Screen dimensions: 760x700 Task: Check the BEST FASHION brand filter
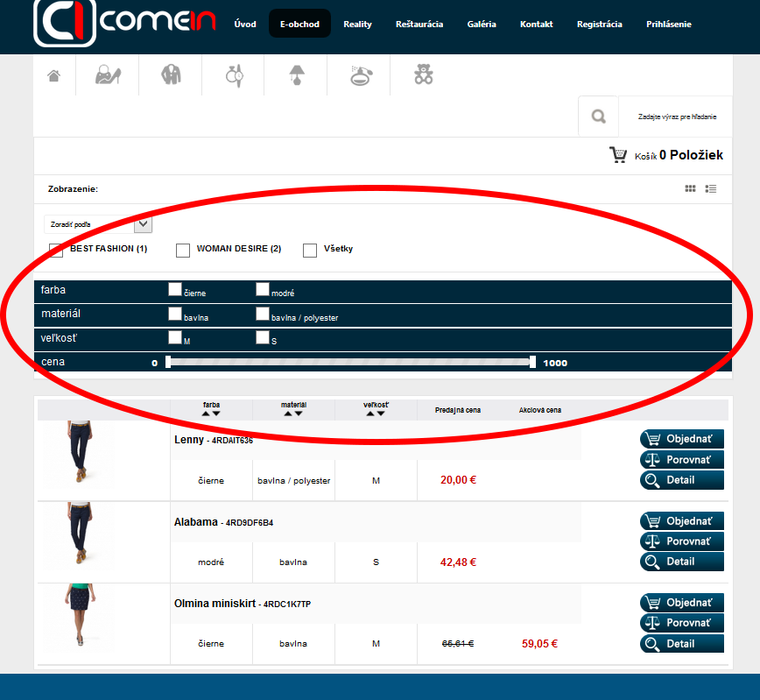pyautogui.click(x=57, y=251)
